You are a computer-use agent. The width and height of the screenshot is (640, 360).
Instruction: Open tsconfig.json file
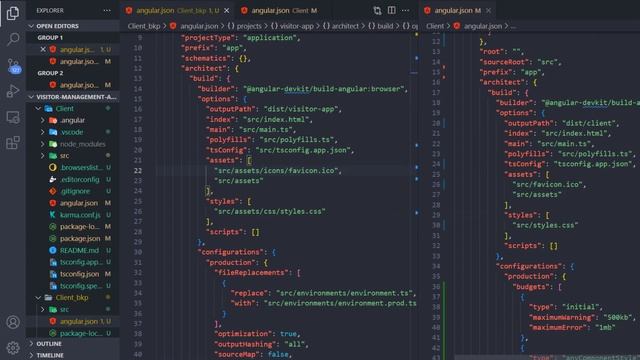(73, 274)
